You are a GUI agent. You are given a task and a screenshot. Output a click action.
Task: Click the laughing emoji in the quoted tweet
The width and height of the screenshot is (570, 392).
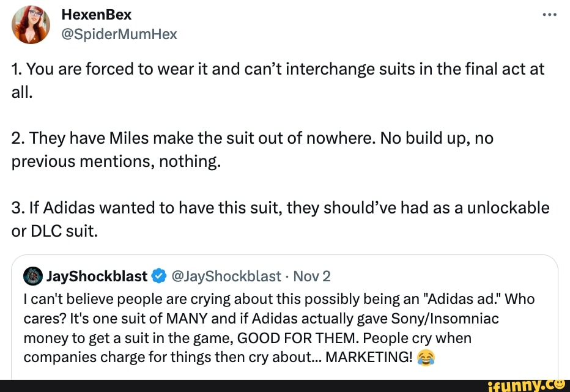tap(427, 357)
